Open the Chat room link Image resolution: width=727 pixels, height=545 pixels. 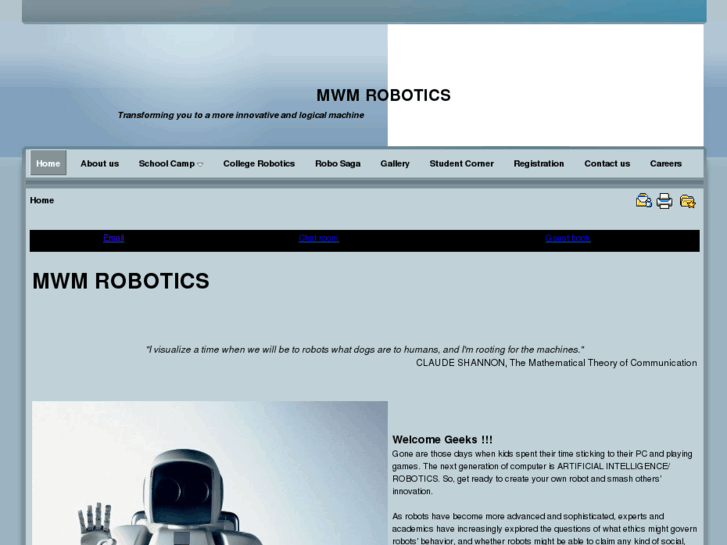(319, 238)
